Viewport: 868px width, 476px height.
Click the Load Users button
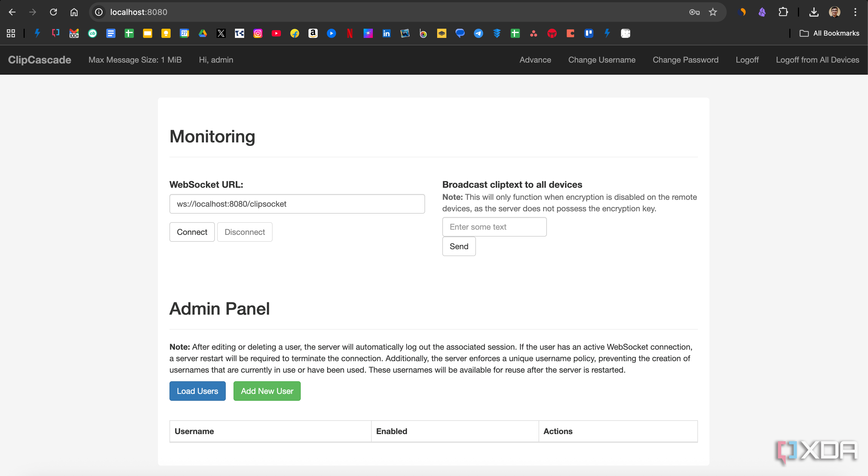pos(197,391)
